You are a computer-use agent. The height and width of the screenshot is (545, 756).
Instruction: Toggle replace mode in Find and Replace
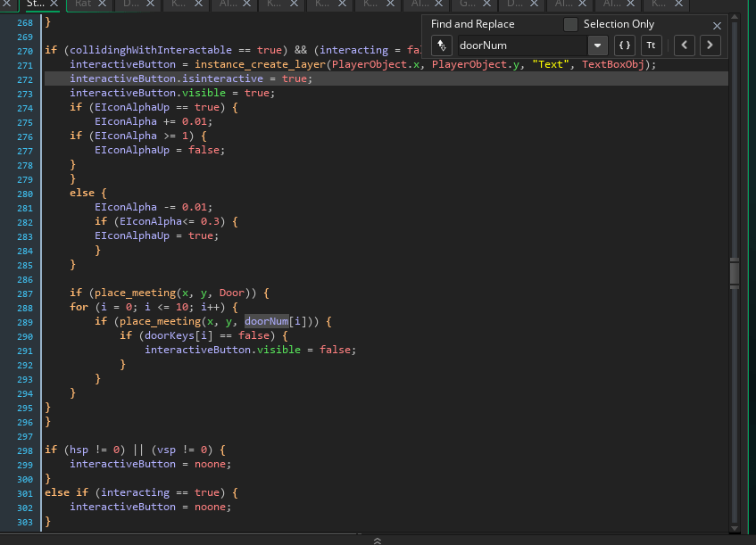441,45
